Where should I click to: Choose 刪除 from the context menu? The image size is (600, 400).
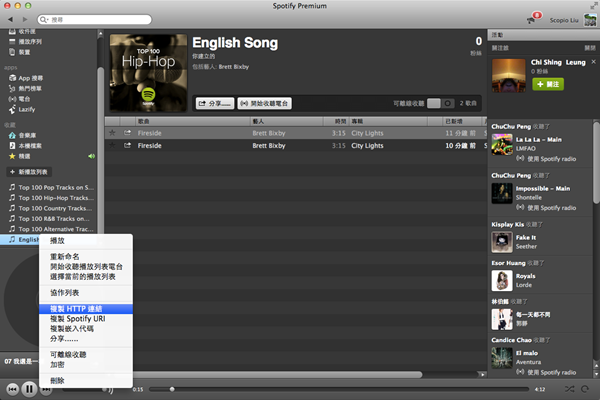pos(86,381)
